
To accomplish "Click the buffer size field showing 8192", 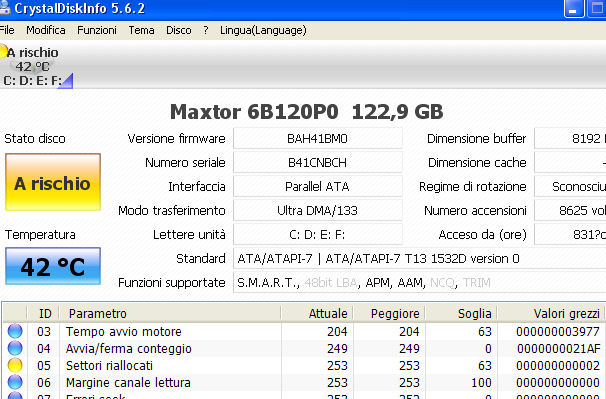I will [570, 138].
